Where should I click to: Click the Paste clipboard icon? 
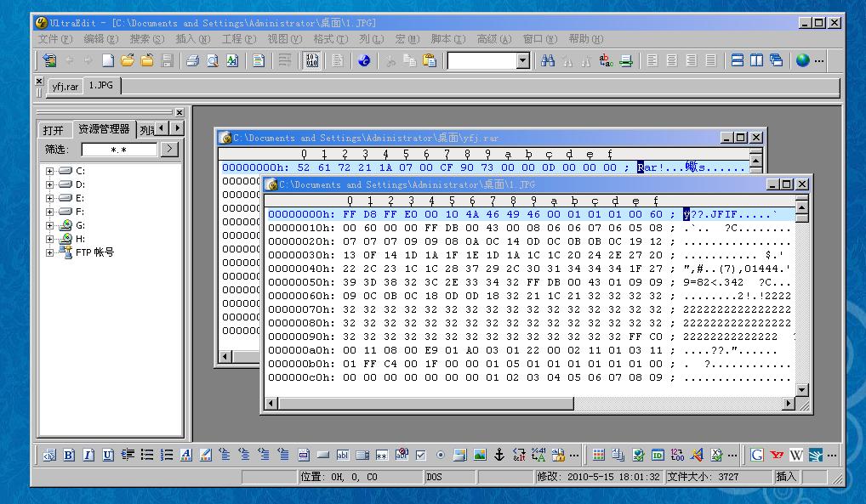tap(430, 60)
